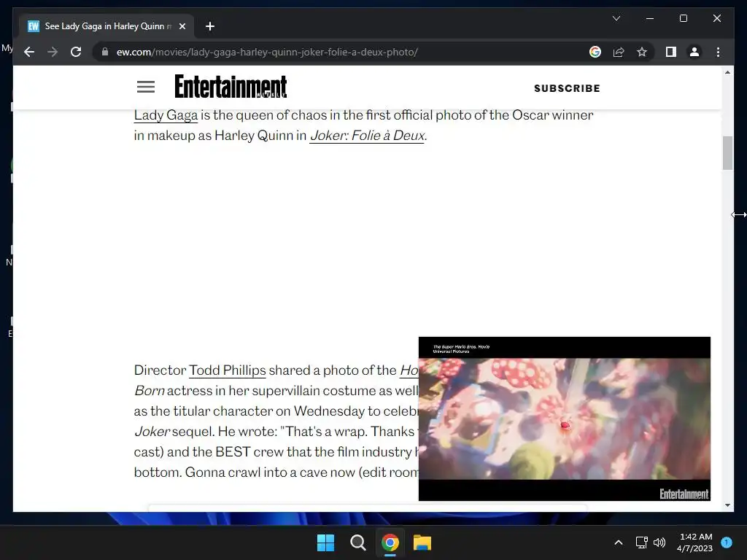Reload the current page
This screenshot has height=560, width=747.
76,52
